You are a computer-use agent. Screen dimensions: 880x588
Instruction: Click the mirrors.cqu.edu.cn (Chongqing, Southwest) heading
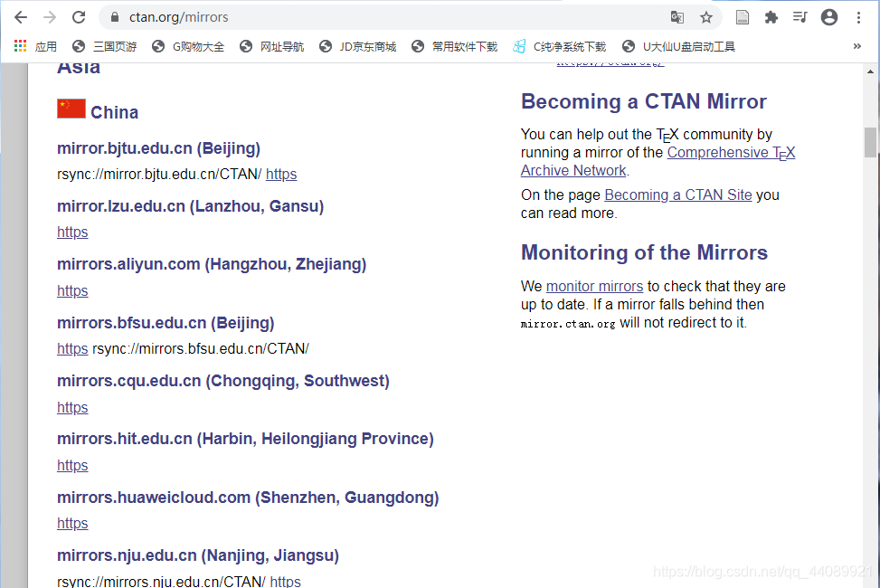click(223, 381)
